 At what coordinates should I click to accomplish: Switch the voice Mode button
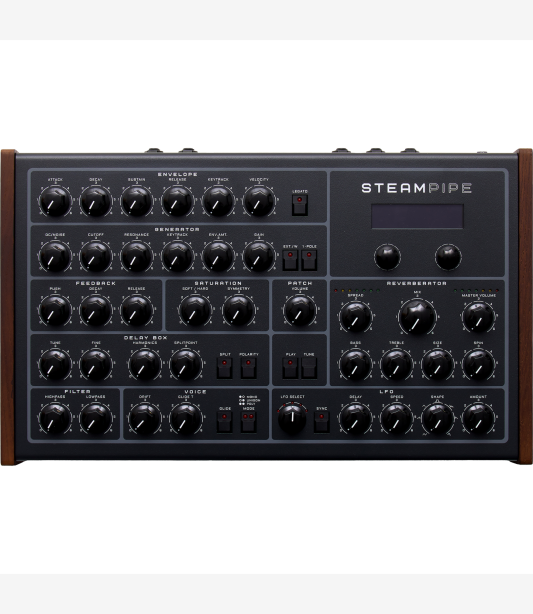pos(248,422)
